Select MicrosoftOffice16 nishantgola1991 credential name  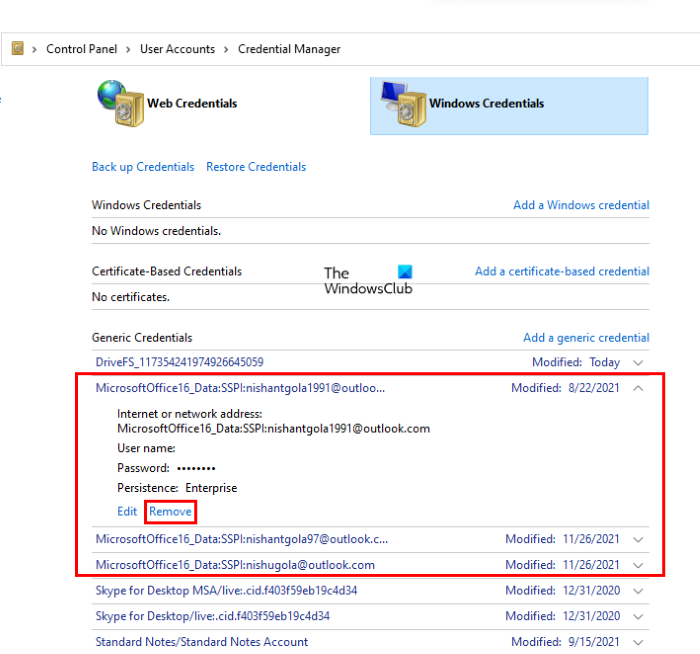240,388
